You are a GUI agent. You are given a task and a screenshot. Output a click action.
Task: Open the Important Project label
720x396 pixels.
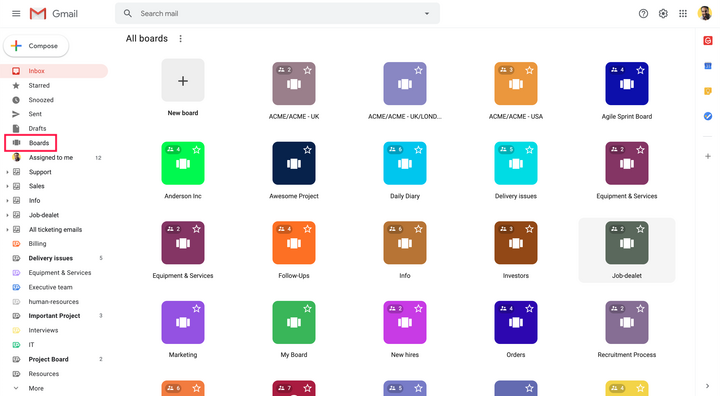[54, 316]
